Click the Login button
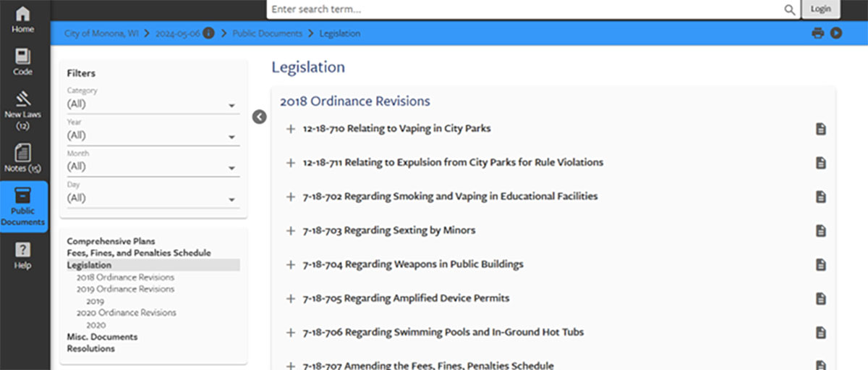This screenshot has width=868, height=370. click(820, 9)
